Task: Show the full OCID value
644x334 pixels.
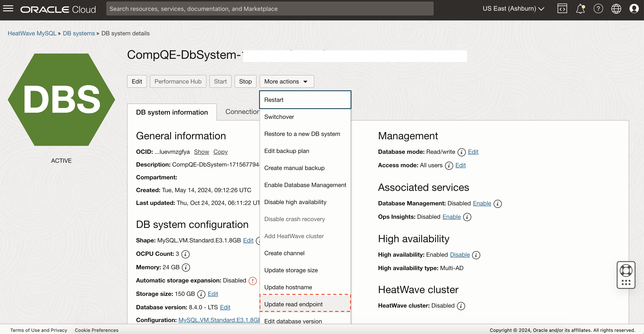Action: pos(202,152)
